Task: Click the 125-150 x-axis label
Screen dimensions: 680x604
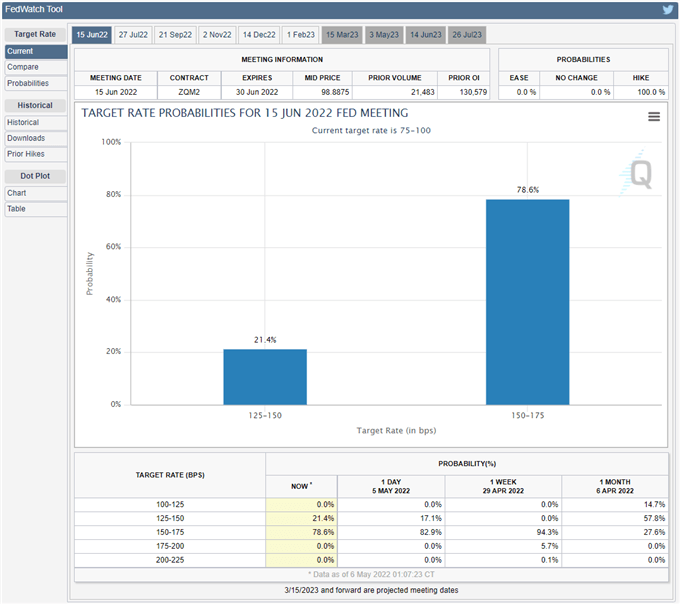Action: coord(265,415)
